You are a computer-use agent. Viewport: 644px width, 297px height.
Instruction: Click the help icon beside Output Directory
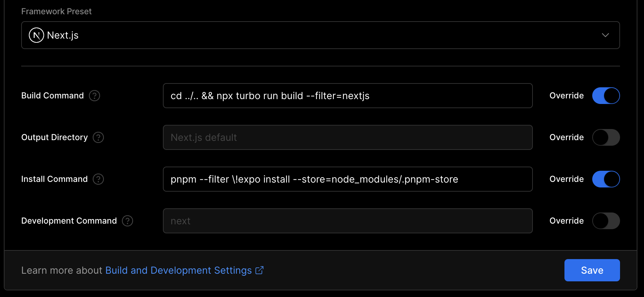coord(98,137)
